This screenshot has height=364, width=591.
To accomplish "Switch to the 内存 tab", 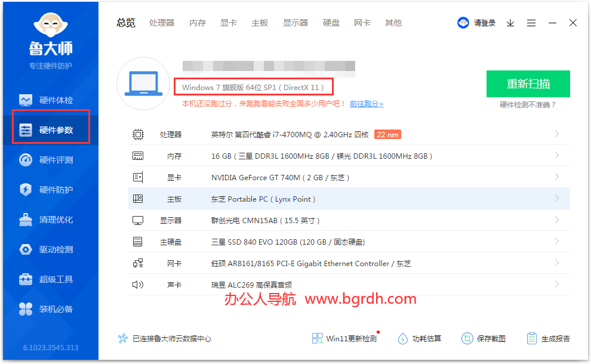I will pos(197,23).
